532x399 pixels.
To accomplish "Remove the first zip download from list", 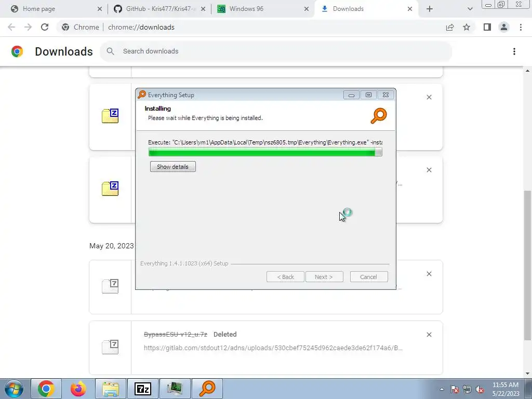I will tap(429, 97).
